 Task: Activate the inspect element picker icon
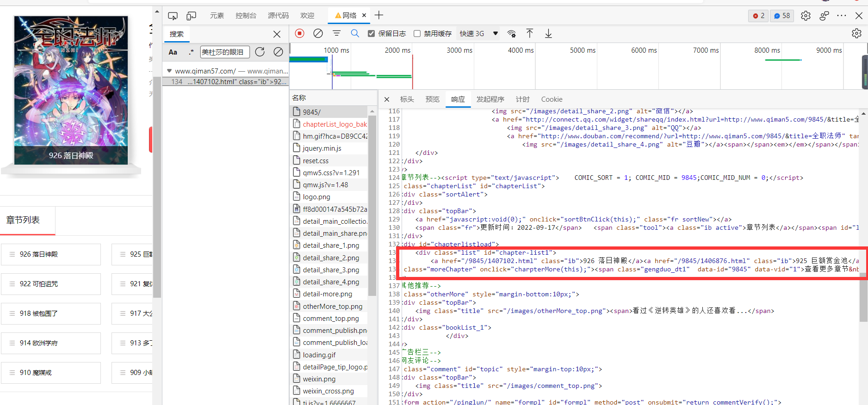tap(173, 16)
